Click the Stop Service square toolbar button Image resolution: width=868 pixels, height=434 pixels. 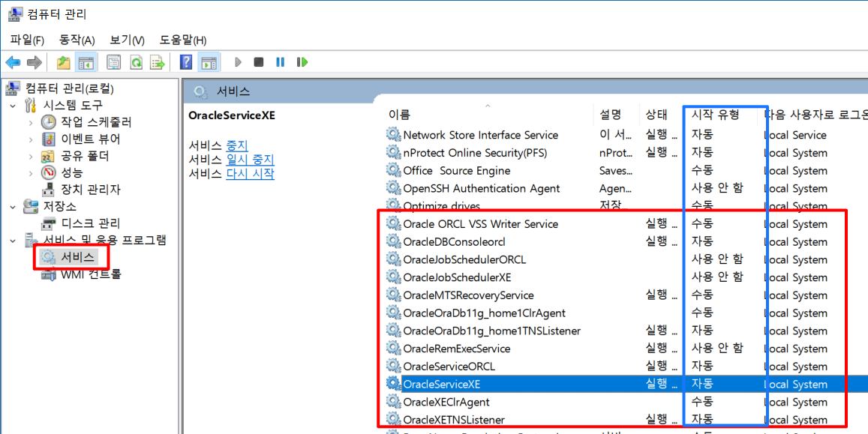coord(259,62)
